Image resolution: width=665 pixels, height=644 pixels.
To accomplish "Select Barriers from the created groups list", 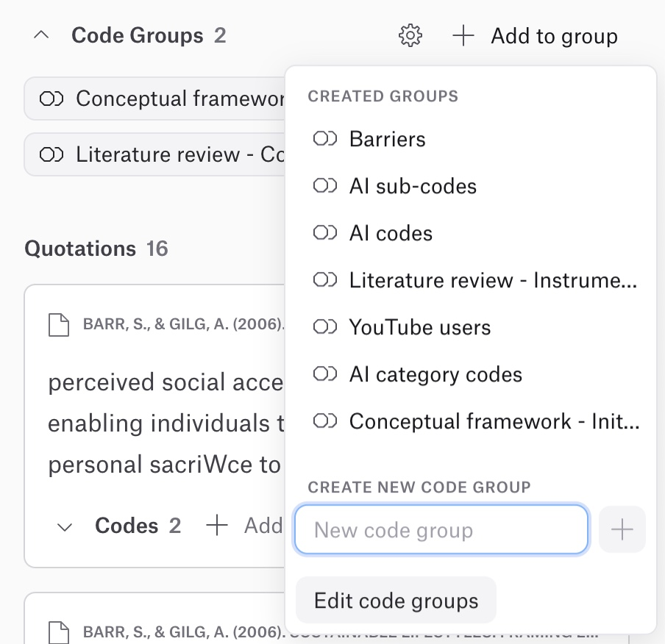I will point(388,139).
